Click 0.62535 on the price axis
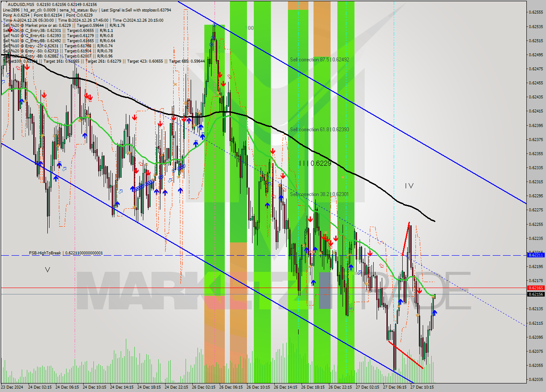Screen dimensions: 546x392 click(x=536, y=26)
